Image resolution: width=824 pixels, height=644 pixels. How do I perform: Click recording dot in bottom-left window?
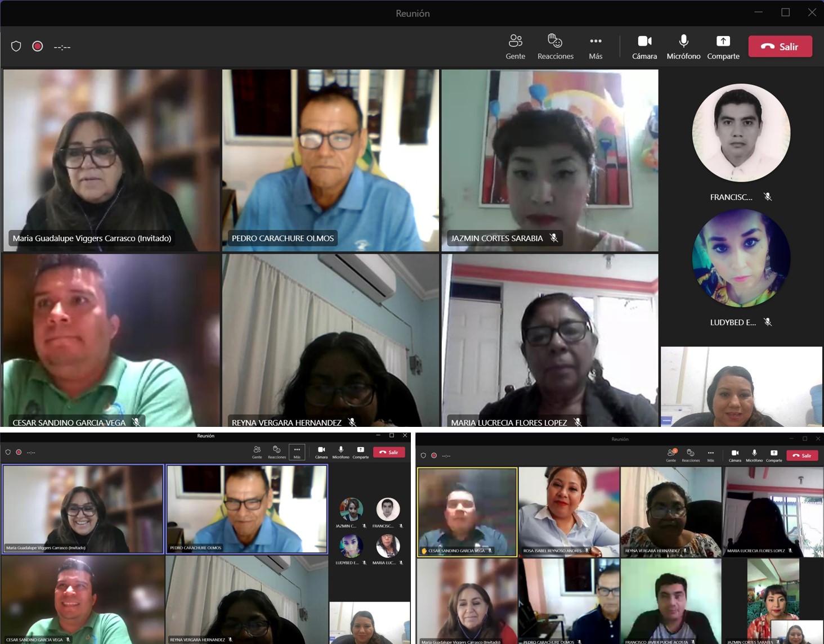[x=19, y=452]
